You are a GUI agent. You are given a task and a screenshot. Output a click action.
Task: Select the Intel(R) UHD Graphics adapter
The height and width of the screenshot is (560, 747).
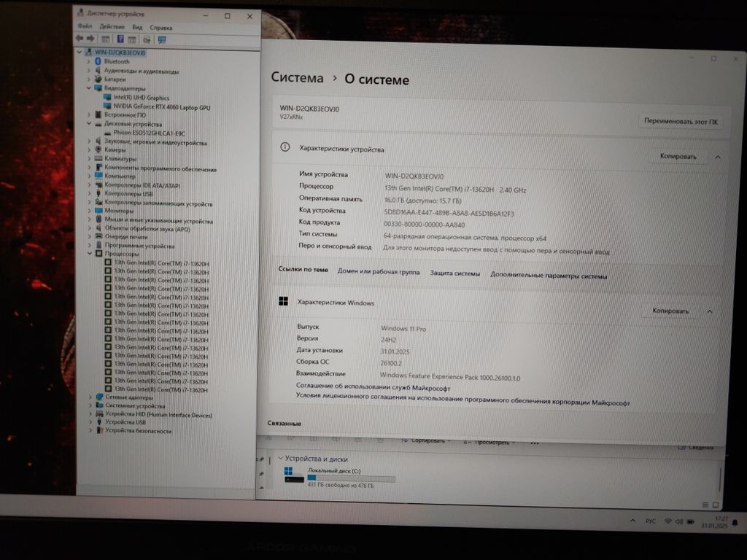pyautogui.click(x=141, y=98)
